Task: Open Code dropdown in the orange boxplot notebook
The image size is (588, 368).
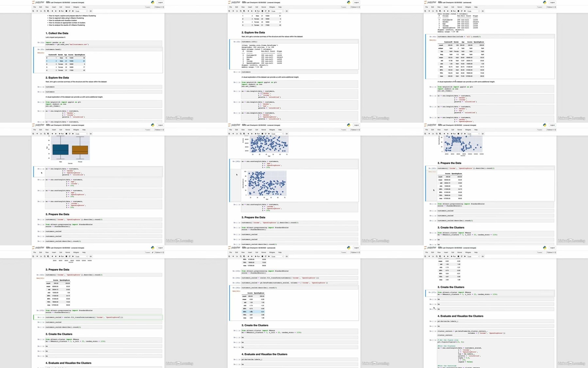Action: click(82, 134)
